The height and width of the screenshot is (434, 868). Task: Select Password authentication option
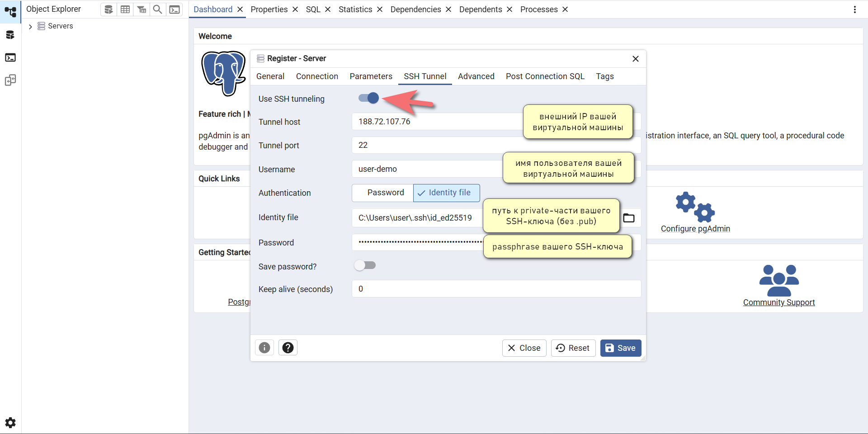tap(382, 193)
